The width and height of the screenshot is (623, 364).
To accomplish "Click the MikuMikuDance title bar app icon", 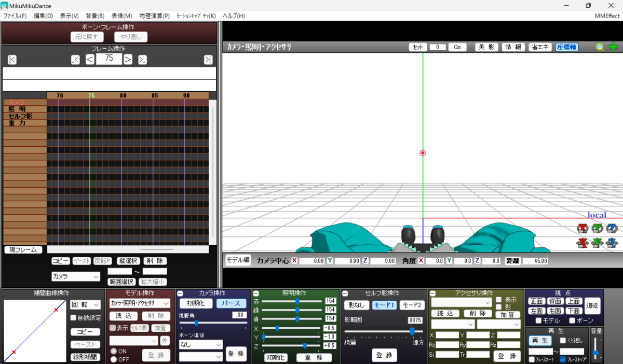I will (x=5, y=6).
